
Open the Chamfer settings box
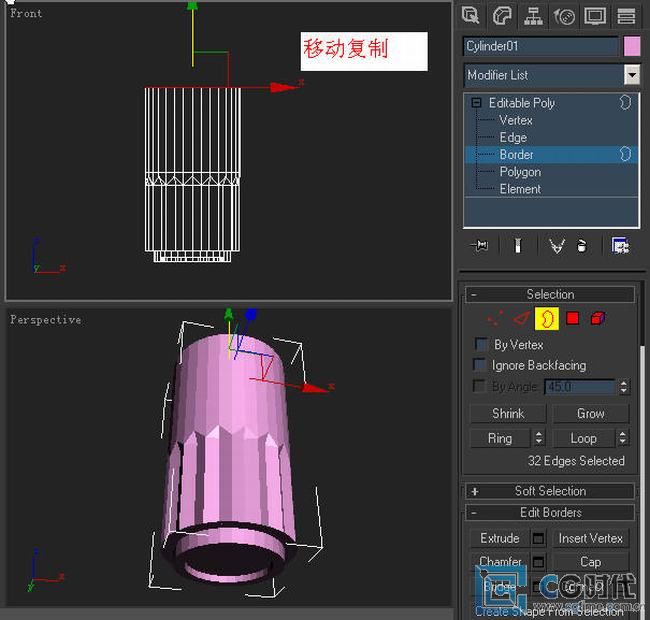[538, 562]
